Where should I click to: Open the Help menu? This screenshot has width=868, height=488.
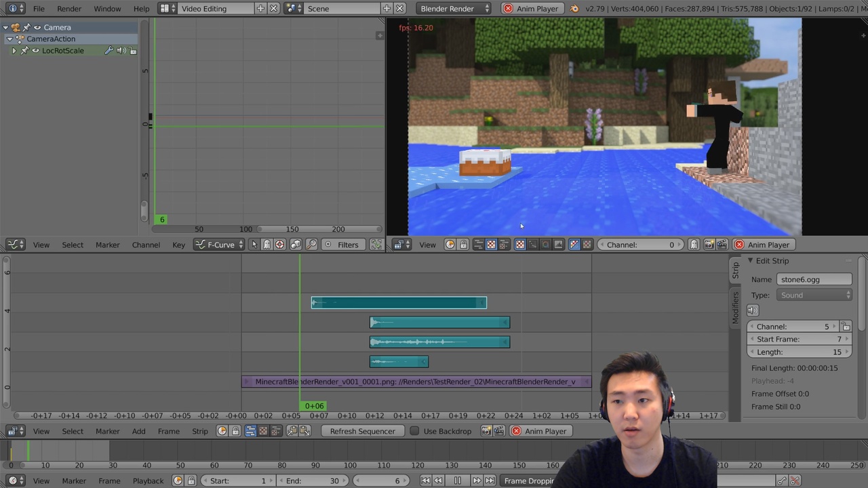[141, 9]
